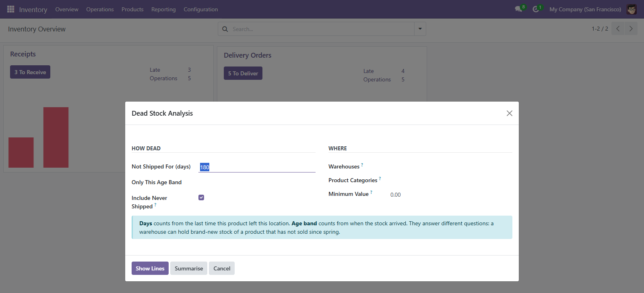Click the user avatar in top bar
Screen dimensions: 644x293
[x=632, y=9]
